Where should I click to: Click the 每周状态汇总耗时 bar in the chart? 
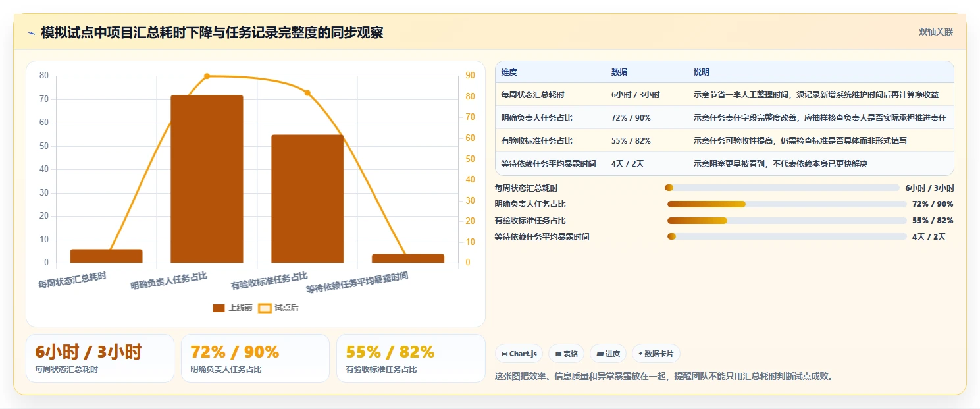tap(106, 256)
